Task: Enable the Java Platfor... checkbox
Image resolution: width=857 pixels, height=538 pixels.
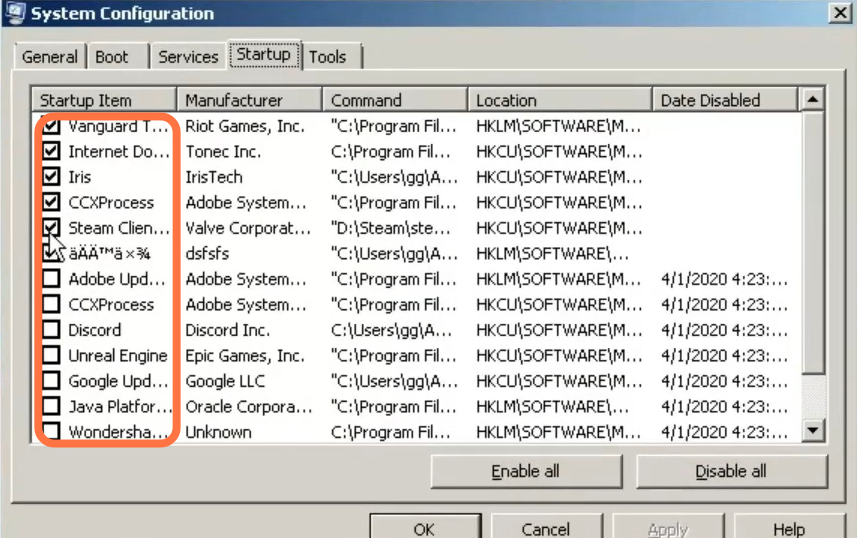Action: (51, 406)
